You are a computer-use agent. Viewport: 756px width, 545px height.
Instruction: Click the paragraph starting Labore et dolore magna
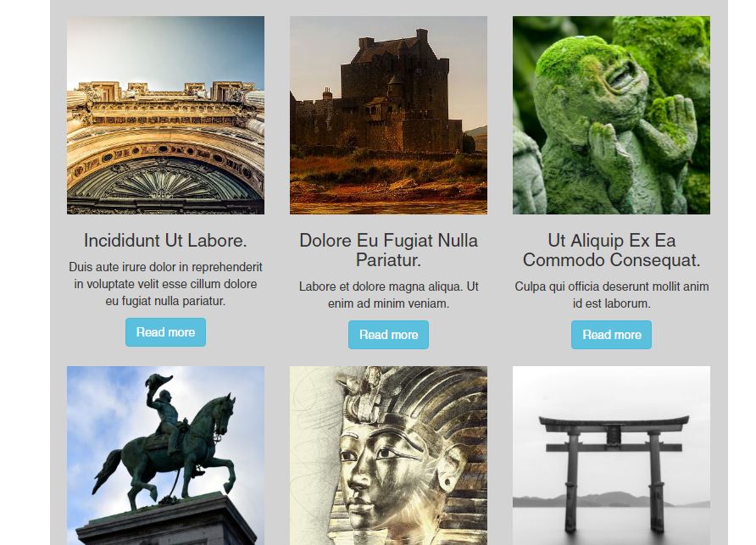tap(388, 295)
